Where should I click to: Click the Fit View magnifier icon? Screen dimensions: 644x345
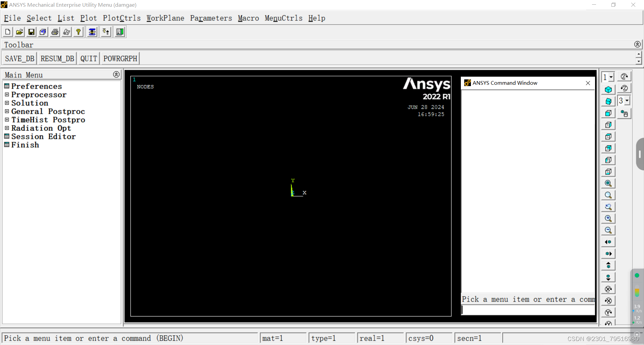pos(608,183)
